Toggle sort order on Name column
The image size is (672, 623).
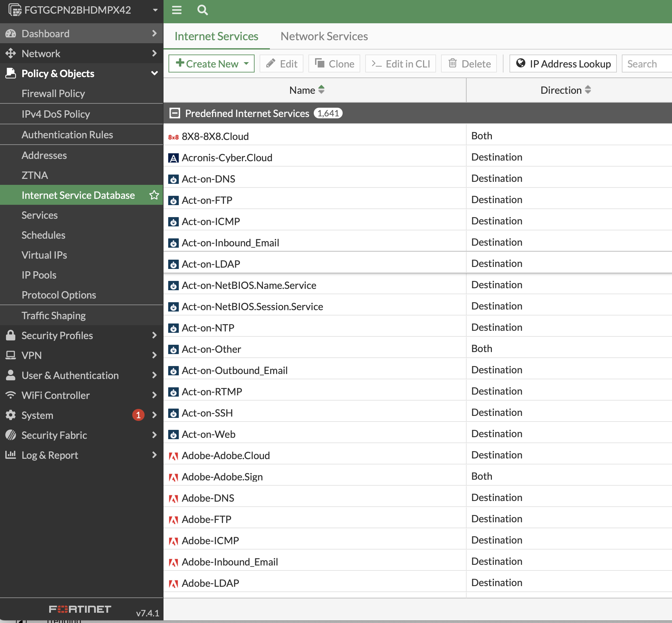pyautogui.click(x=322, y=90)
